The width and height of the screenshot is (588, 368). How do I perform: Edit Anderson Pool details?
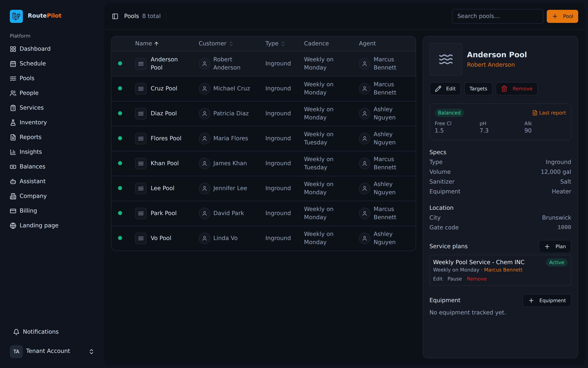coord(445,89)
